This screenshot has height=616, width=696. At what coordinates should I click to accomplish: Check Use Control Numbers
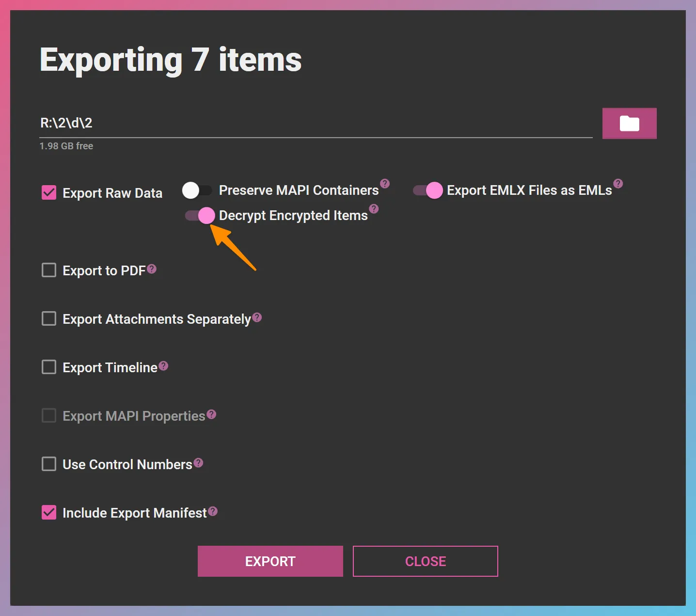pyautogui.click(x=48, y=464)
